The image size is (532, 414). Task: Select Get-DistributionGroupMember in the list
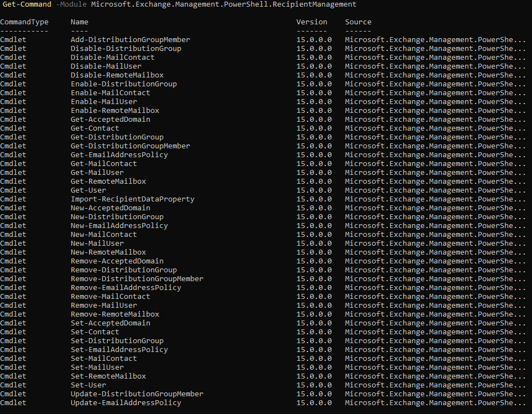click(x=131, y=146)
